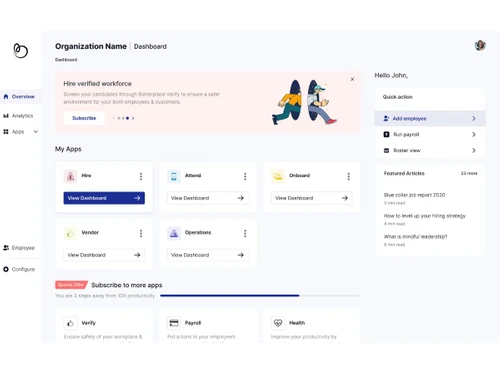Click the Employee people icon
The width and height of the screenshot is (500, 375).
click(6, 248)
